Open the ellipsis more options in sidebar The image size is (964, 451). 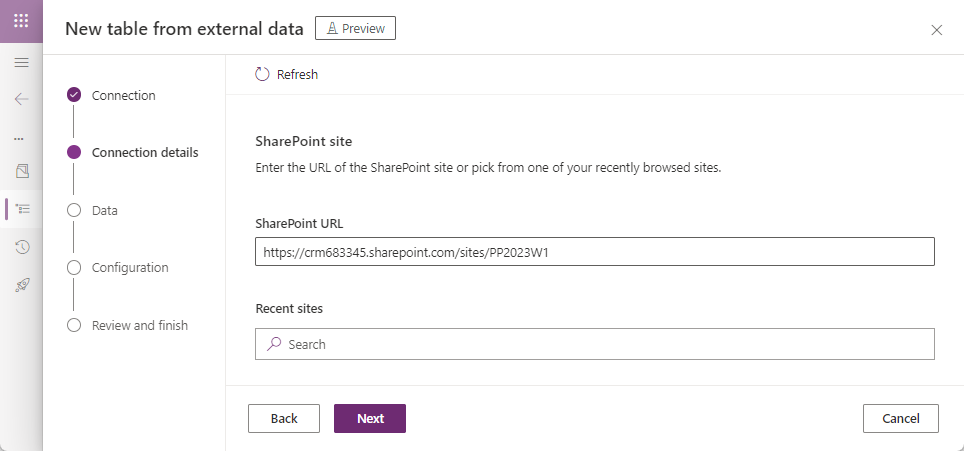19,139
